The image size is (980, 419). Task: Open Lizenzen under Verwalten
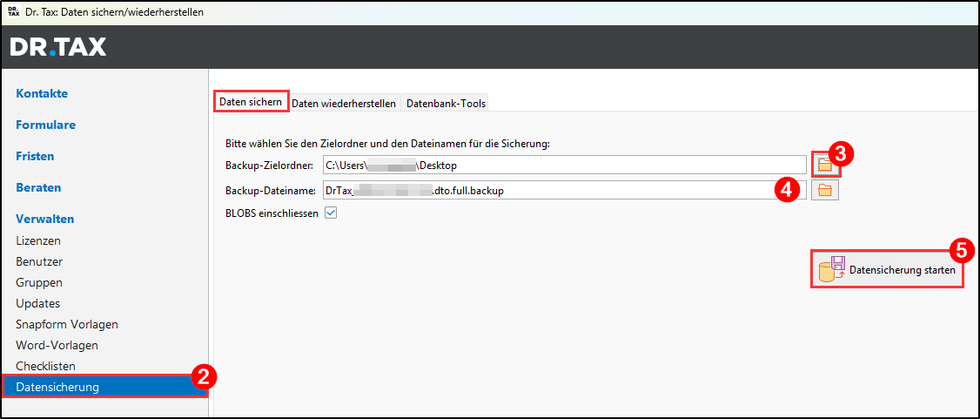coord(38,240)
